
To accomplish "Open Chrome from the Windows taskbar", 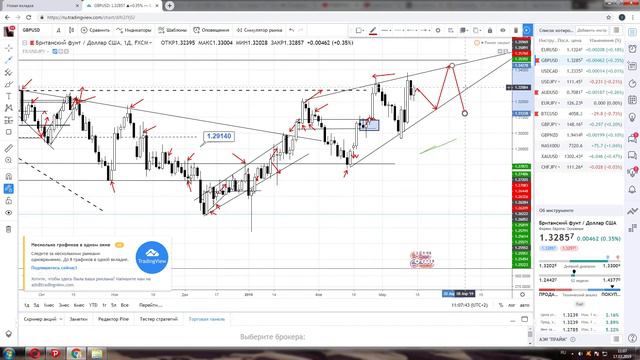I will 76,353.
